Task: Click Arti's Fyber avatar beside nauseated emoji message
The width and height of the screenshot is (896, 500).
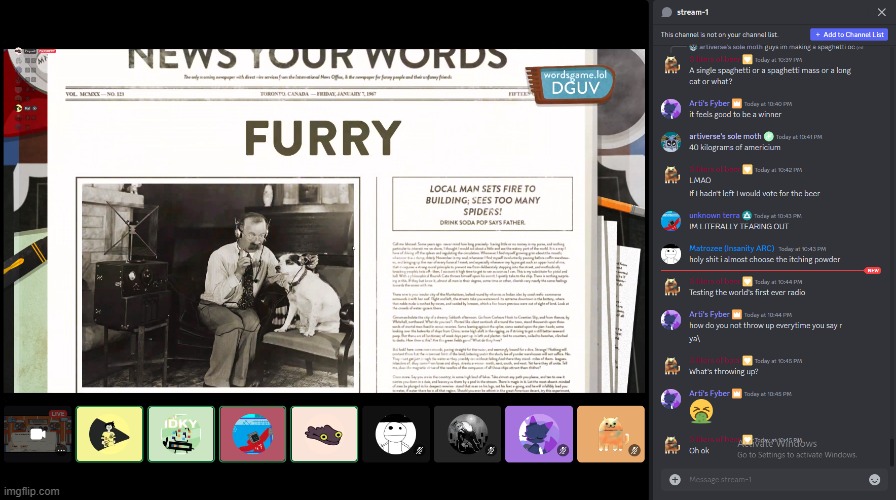Action: pos(671,399)
